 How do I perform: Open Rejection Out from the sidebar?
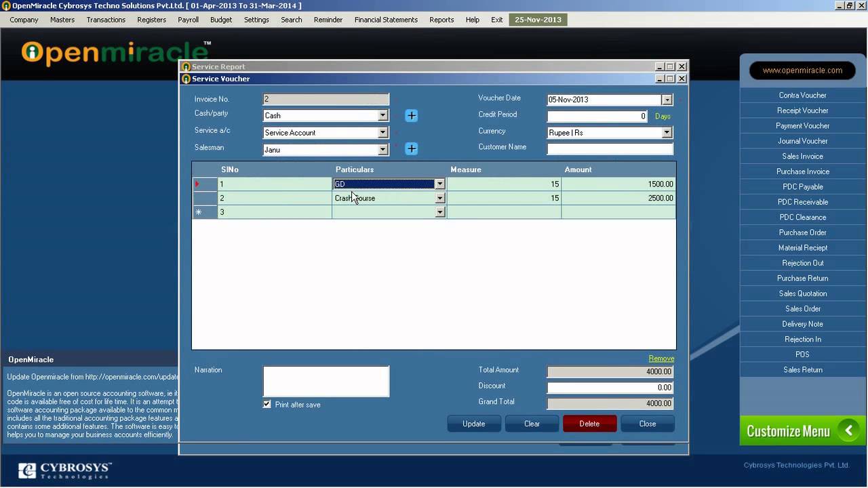[x=803, y=263]
